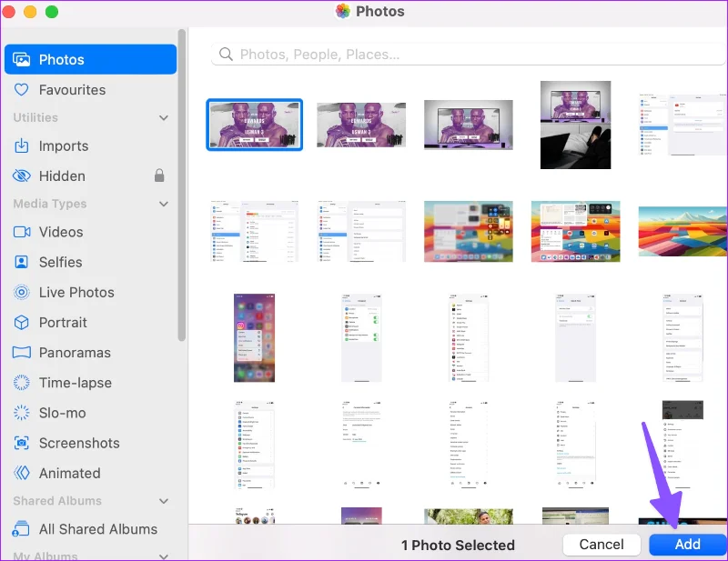
Task: Click the Shared Albums section header text
Action: tap(57, 501)
